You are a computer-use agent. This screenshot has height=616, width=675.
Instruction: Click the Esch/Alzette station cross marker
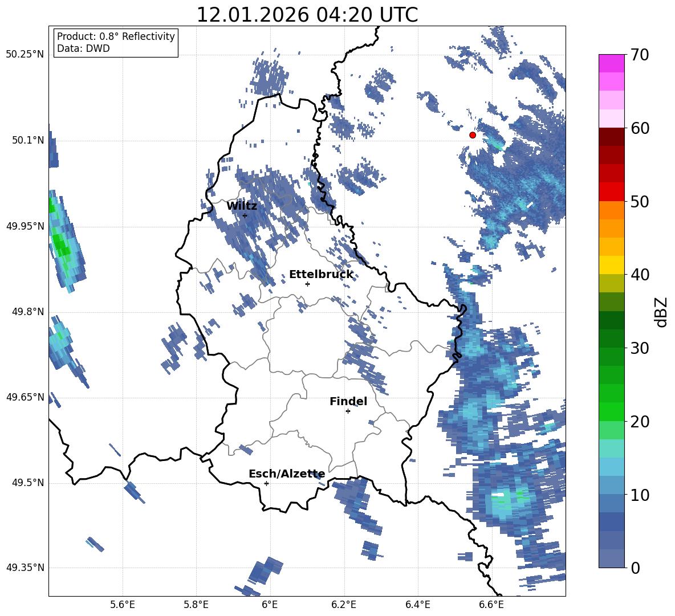[x=266, y=483]
